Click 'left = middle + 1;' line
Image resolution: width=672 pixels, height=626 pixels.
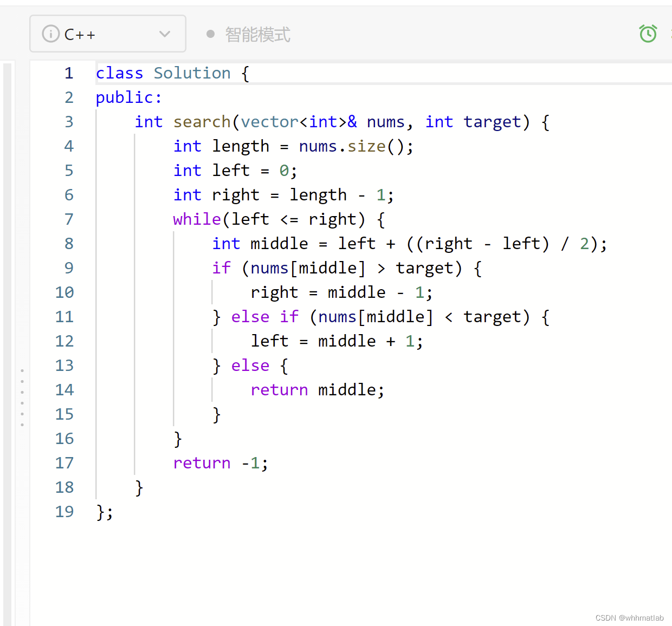point(337,341)
